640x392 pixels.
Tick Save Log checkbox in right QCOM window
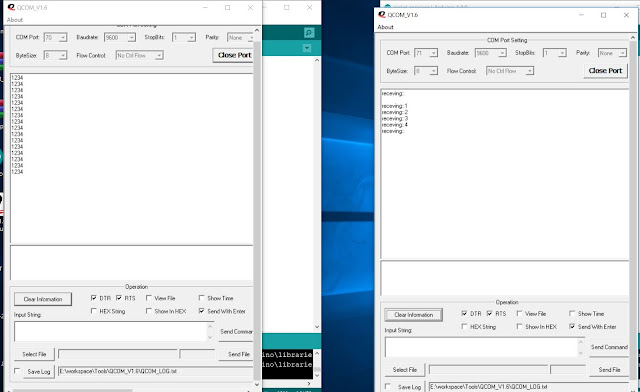coord(387,386)
